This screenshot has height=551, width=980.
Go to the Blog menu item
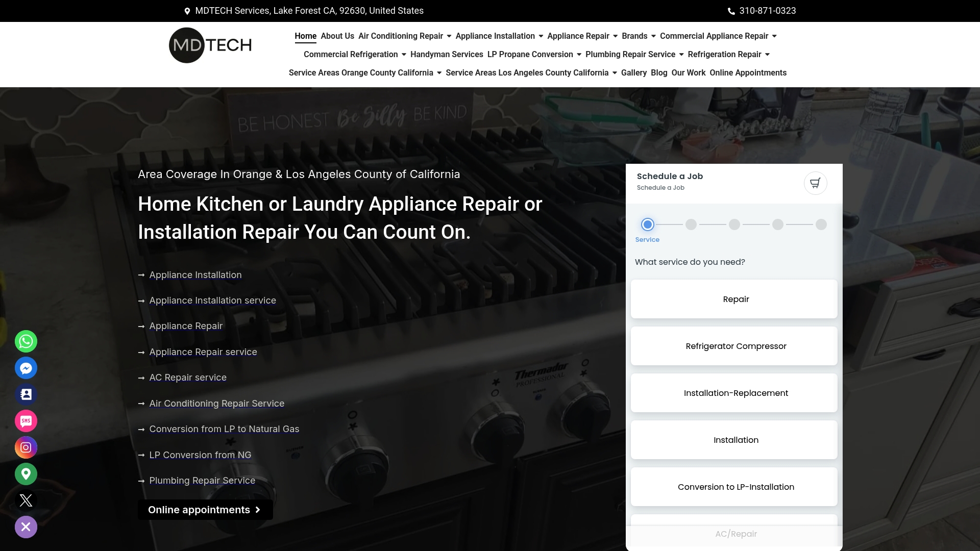click(659, 72)
